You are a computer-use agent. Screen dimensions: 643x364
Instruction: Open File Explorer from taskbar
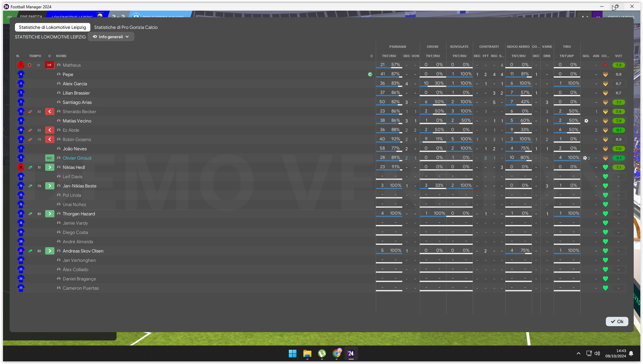pos(307,353)
